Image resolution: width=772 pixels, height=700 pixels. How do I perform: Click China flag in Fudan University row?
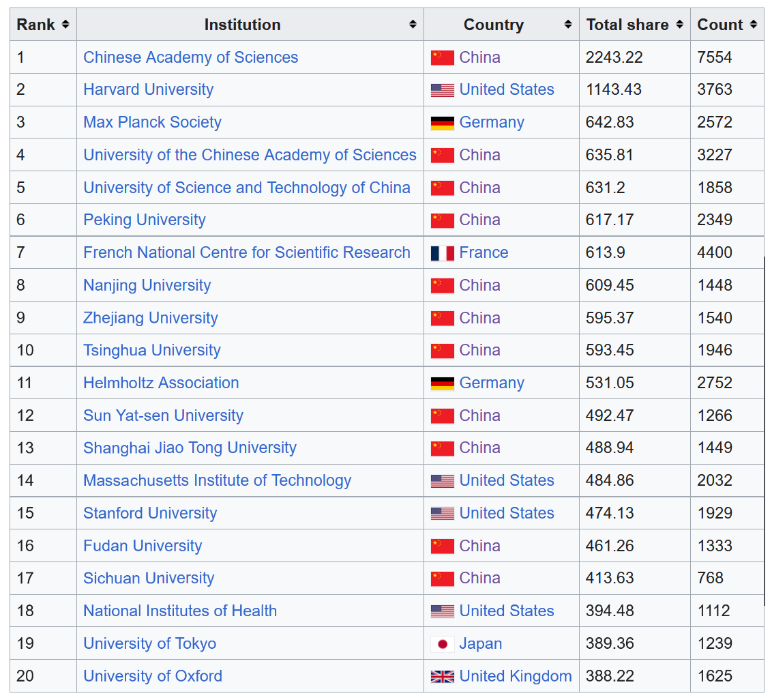[442, 546]
